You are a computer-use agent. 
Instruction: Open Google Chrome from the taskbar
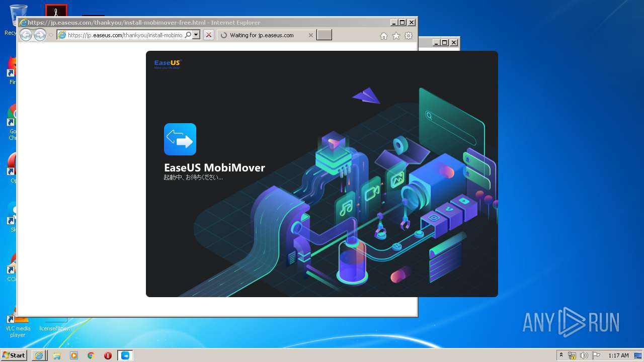pyautogui.click(x=91, y=355)
